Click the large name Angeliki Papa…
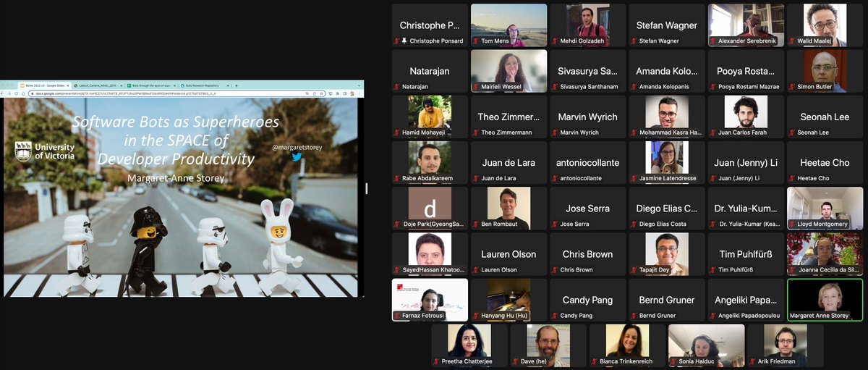 [x=746, y=300]
